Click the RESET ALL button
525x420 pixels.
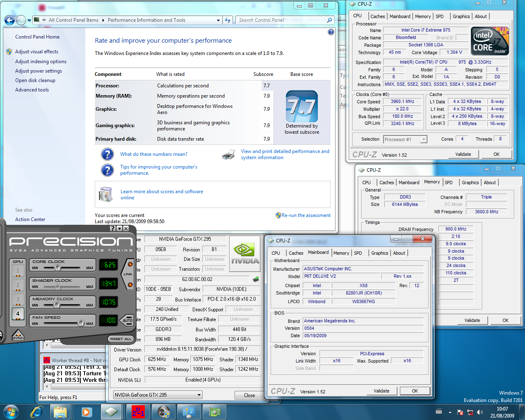point(121,339)
